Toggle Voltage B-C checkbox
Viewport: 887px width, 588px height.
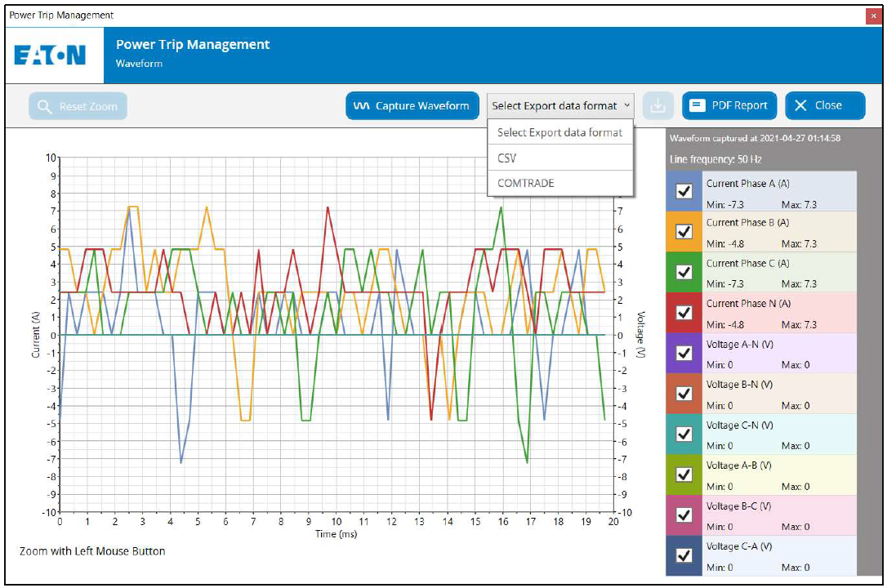pos(684,515)
